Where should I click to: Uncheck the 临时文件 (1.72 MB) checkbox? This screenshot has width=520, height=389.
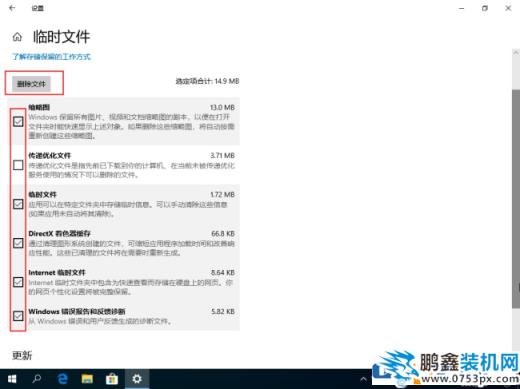point(18,204)
